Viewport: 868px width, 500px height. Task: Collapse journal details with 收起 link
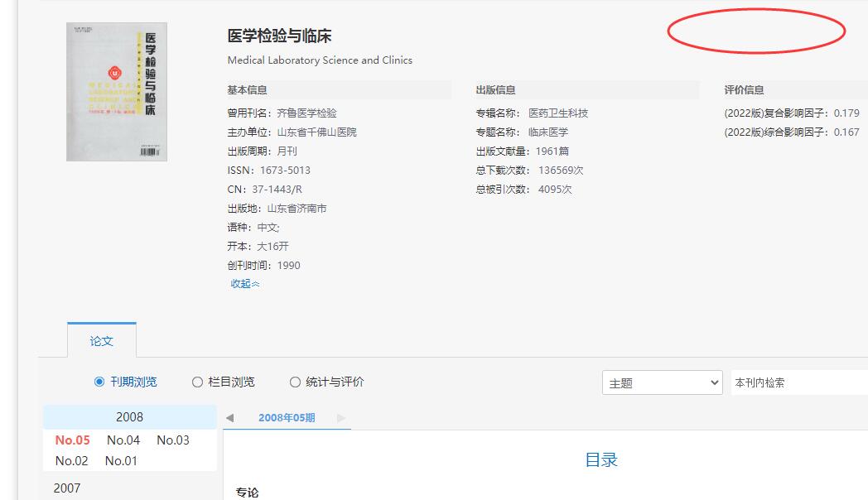point(244,284)
